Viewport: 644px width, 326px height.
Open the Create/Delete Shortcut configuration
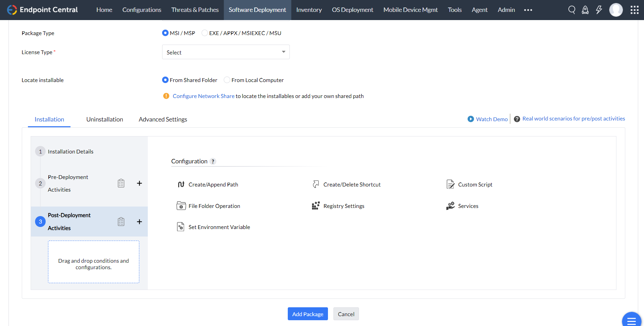316,184
